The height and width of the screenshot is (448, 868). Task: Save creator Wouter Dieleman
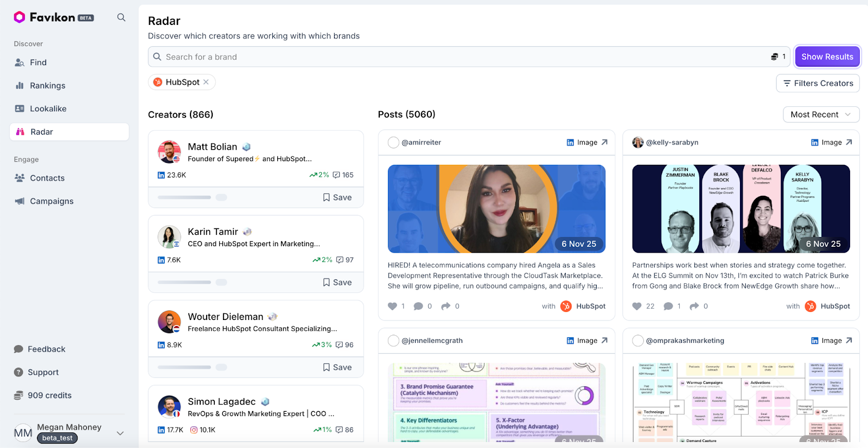(x=337, y=367)
